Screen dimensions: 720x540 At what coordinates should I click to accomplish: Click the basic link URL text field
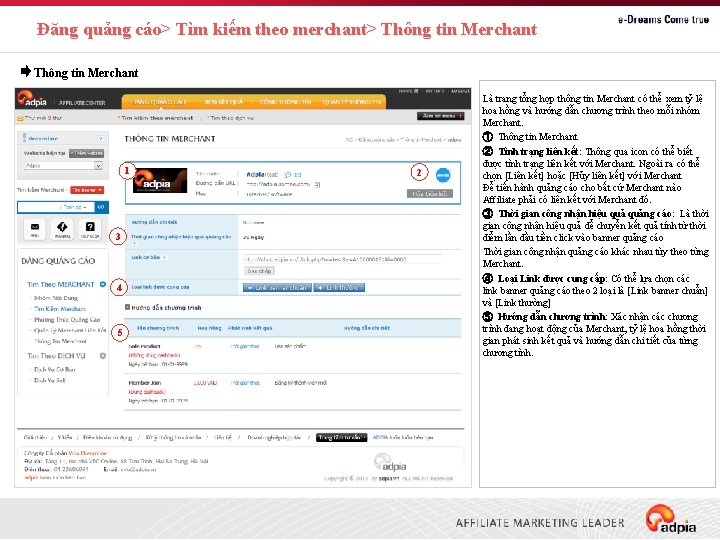pyautogui.click(x=343, y=259)
